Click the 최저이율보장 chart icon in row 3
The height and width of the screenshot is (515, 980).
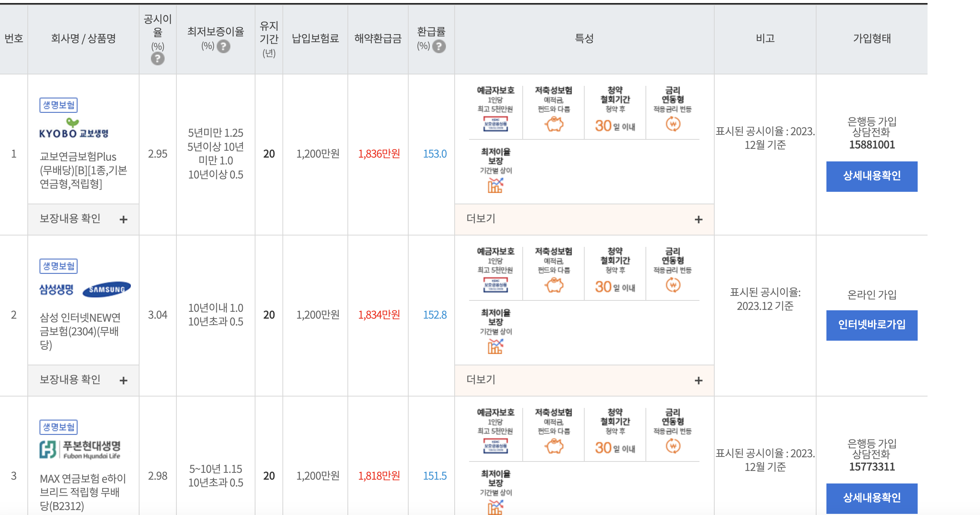point(495,507)
